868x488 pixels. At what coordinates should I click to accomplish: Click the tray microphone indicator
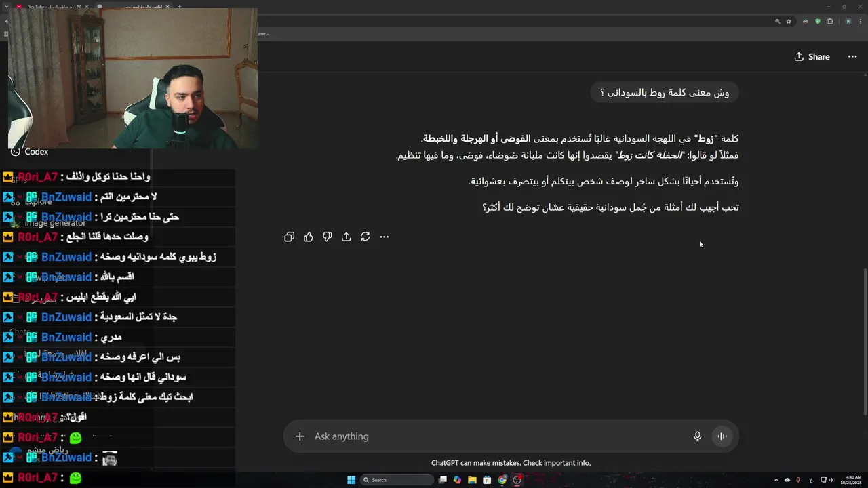point(798,480)
